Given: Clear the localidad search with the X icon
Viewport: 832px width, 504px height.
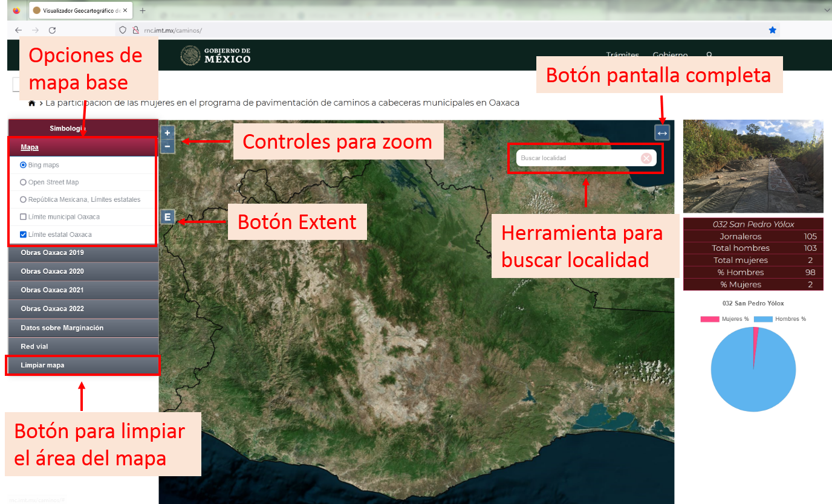Looking at the screenshot, I should [646, 158].
